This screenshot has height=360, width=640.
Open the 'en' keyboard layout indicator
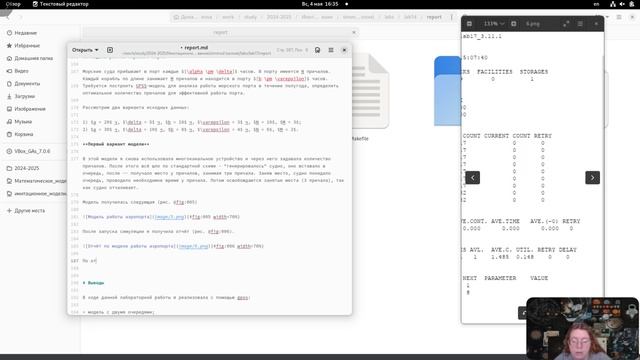(596, 4)
